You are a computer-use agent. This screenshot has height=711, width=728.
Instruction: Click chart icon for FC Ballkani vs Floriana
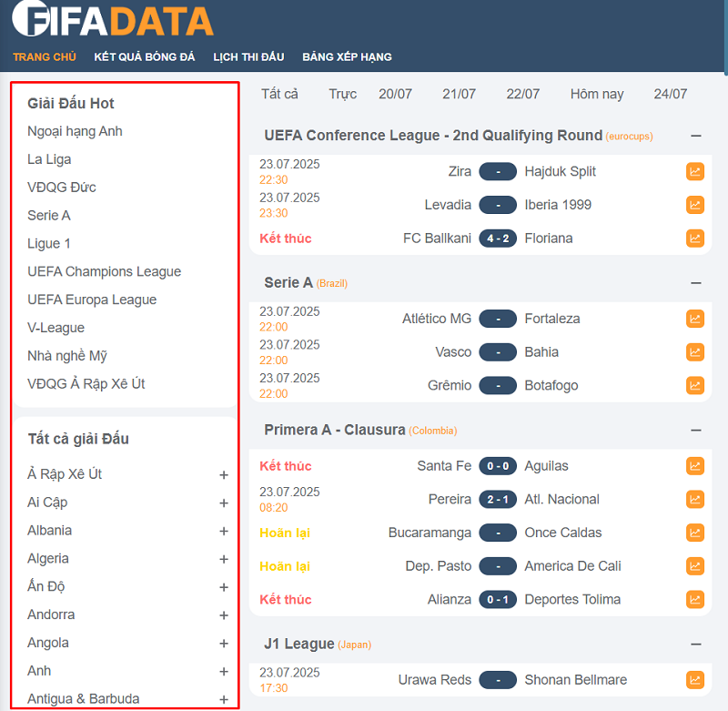click(694, 239)
